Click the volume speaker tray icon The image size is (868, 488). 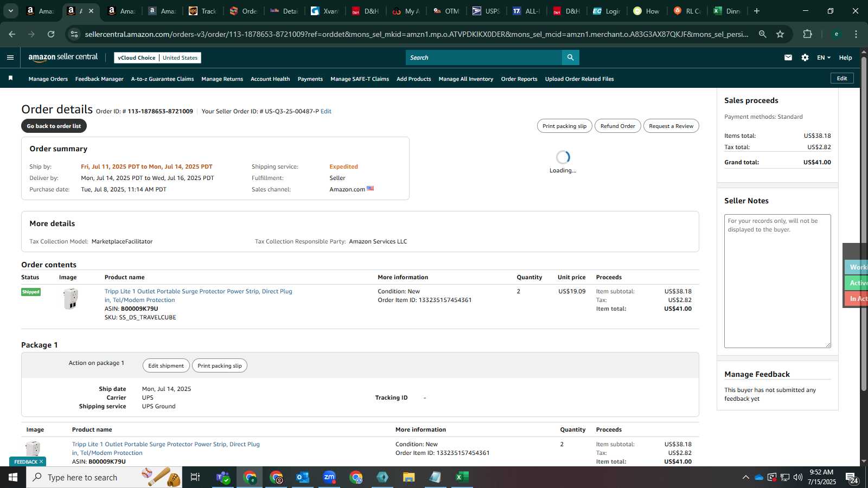798,477
